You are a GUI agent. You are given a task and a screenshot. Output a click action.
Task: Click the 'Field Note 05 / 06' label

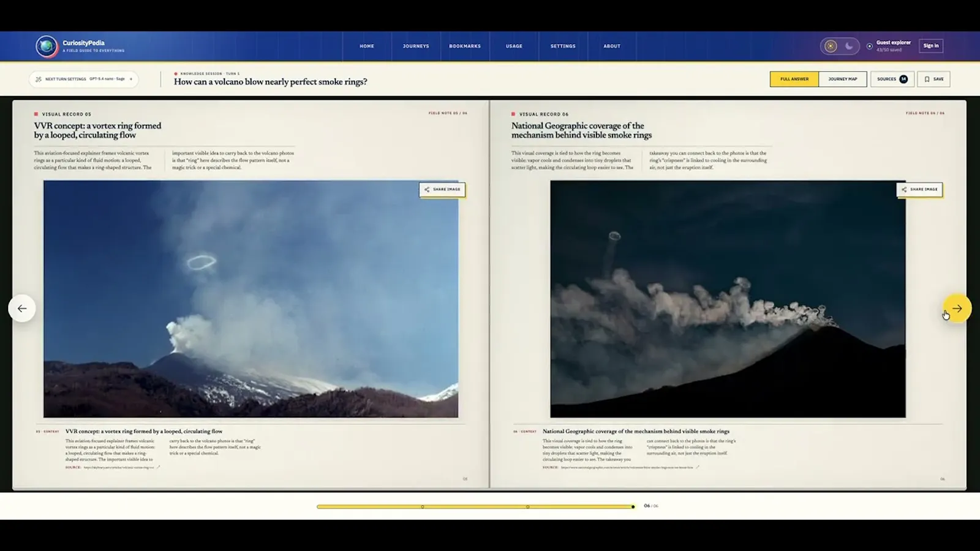coord(448,113)
